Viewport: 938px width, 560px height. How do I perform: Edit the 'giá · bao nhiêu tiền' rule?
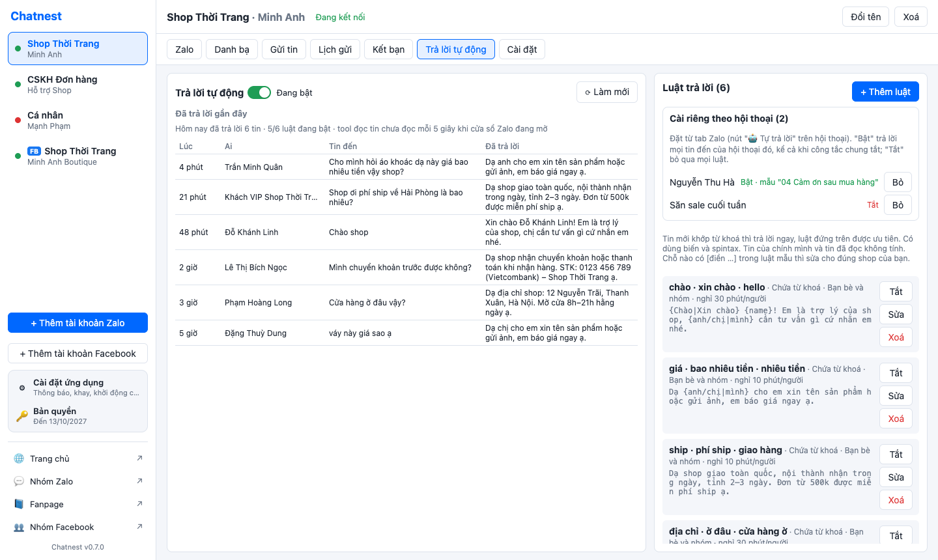click(x=896, y=396)
